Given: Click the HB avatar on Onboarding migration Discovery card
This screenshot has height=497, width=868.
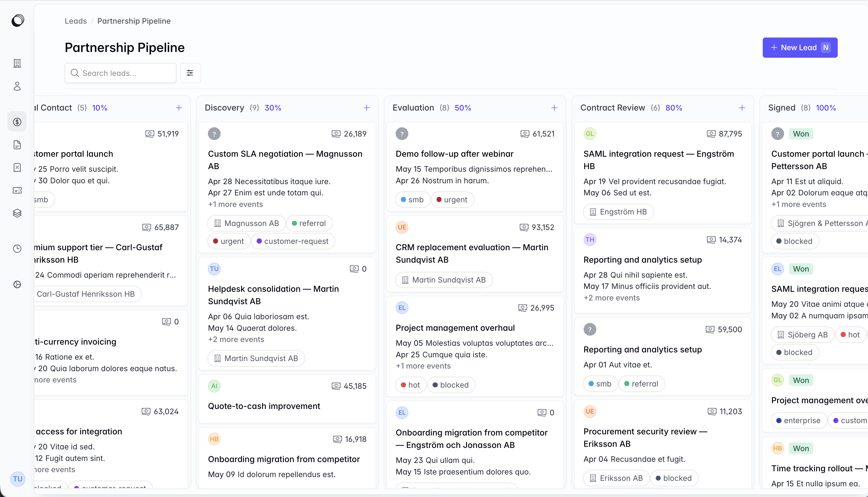Looking at the screenshot, I should 214,439.
